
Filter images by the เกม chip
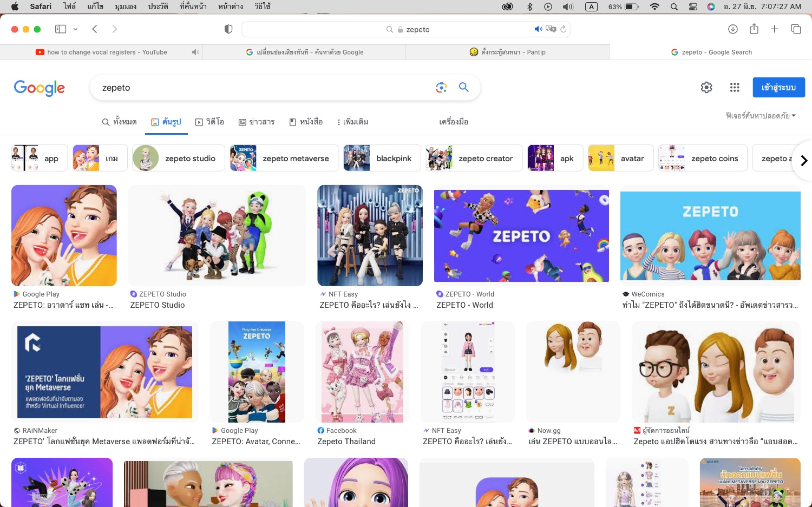tap(100, 158)
